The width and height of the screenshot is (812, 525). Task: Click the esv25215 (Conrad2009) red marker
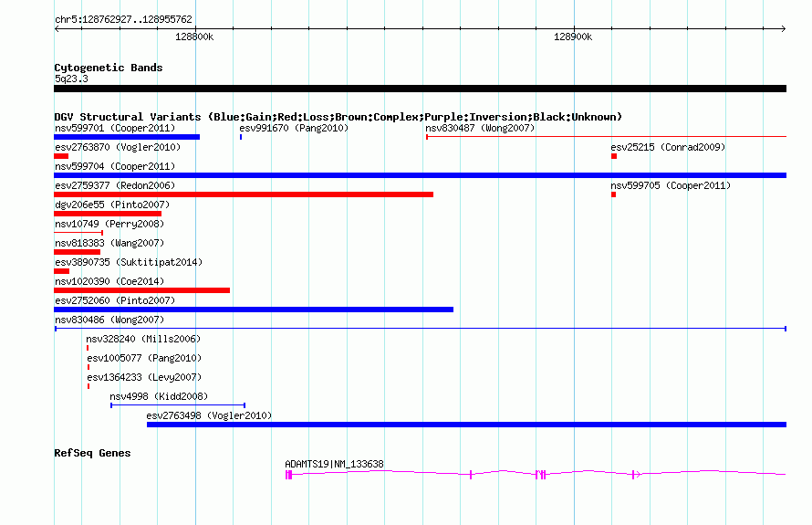click(x=614, y=156)
